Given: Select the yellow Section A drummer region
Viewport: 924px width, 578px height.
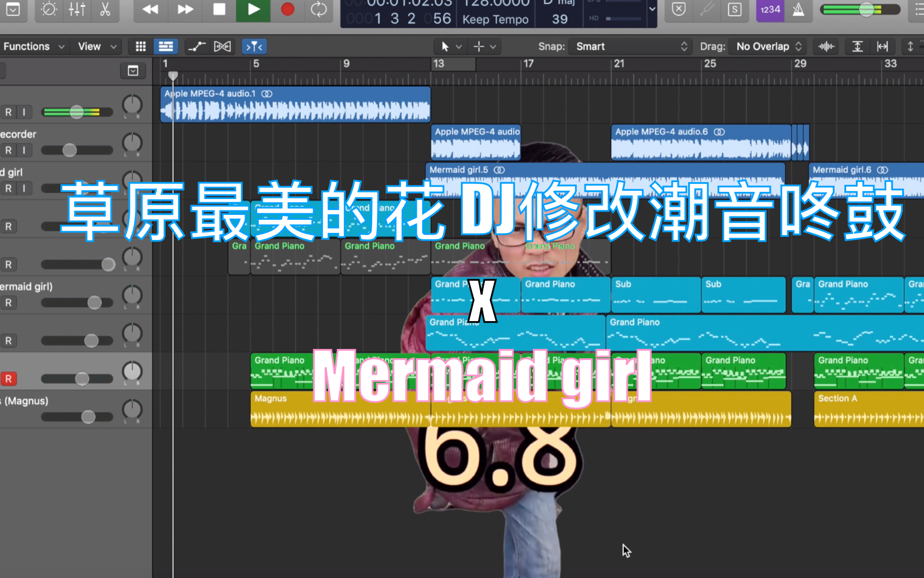Looking at the screenshot, I should click(x=869, y=409).
